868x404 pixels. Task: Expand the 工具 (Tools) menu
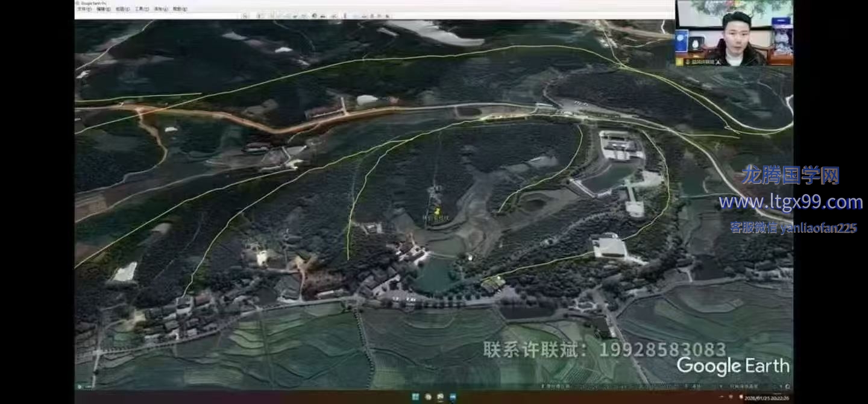click(141, 10)
